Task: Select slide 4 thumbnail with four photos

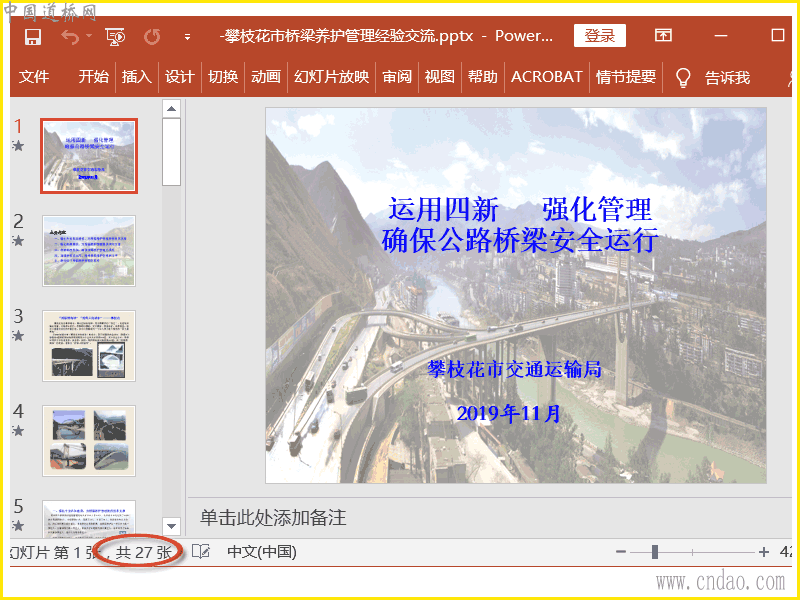Action: (x=89, y=441)
